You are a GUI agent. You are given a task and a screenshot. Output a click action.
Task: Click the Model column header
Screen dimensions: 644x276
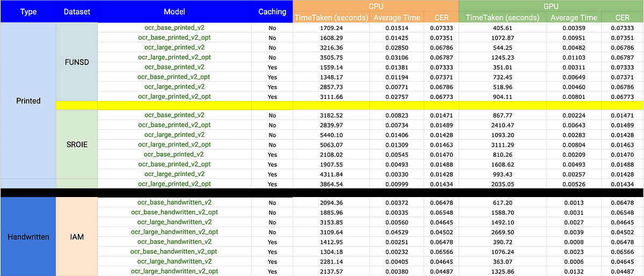coord(174,11)
